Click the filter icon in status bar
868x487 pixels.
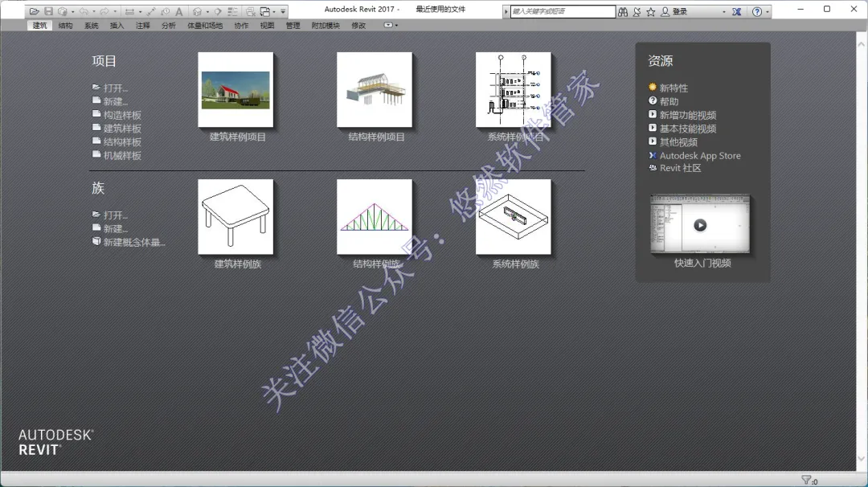pyautogui.click(x=807, y=480)
